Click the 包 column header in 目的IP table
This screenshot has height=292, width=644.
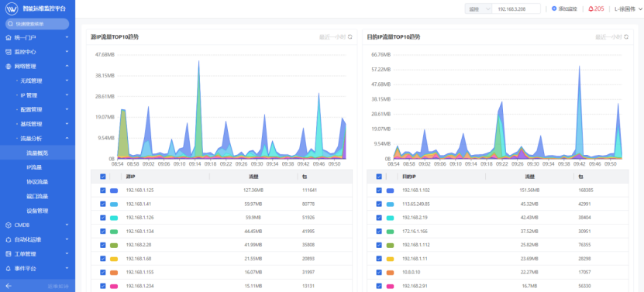[x=580, y=177]
